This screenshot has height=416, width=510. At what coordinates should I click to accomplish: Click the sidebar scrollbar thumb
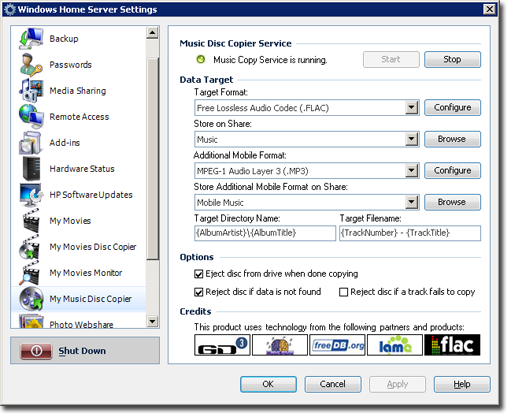tap(152, 158)
